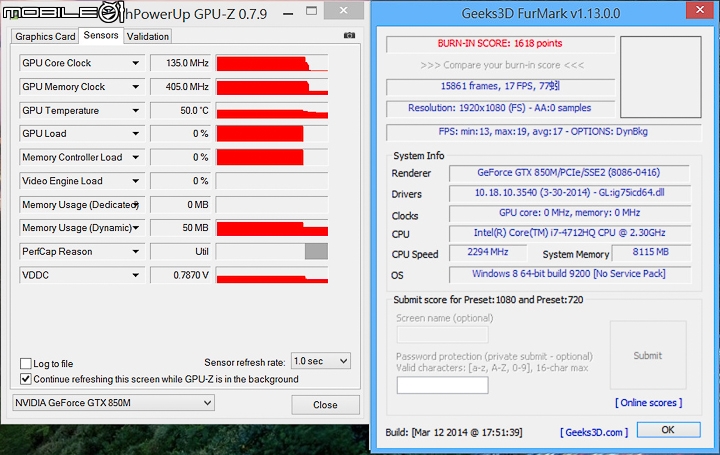Click the 135.0 MHz core clock value
Screen dimensions: 720x455
tap(180, 63)
